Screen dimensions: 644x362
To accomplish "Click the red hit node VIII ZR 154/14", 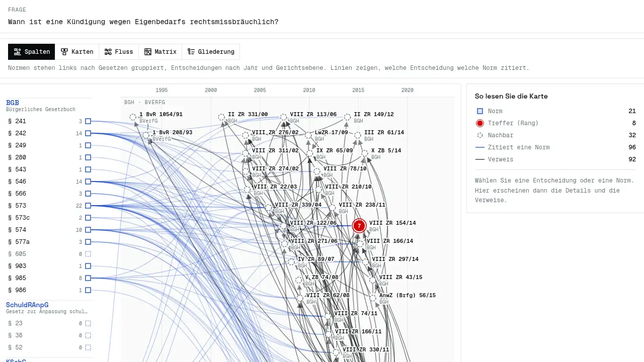I will [359, 226].
